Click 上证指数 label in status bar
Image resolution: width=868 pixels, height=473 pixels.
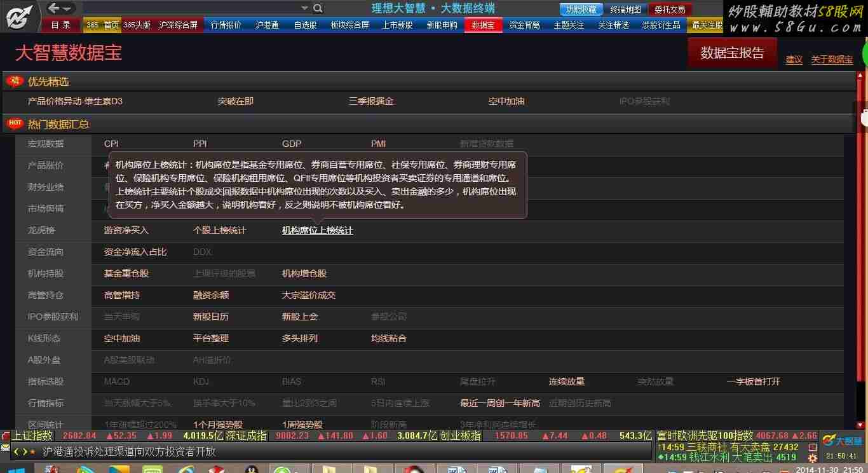point(32,436)
